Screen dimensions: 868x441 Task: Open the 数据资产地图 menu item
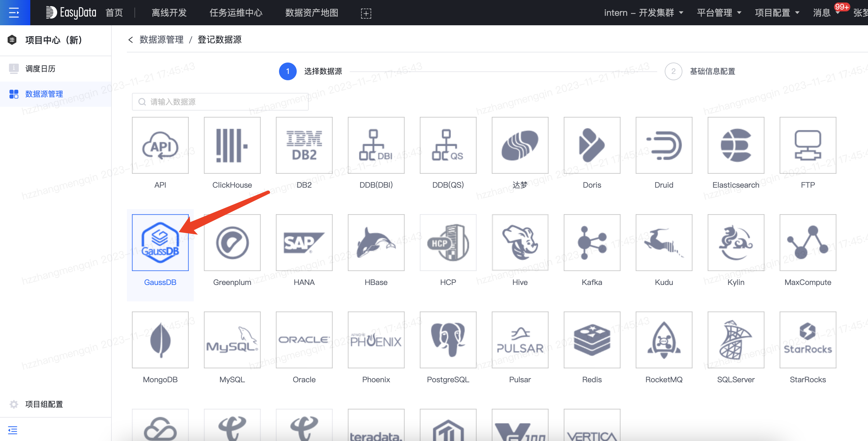[x=312, y=13]
